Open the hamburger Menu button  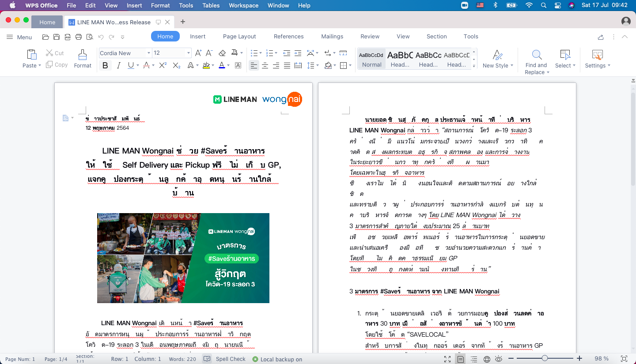coord(19,37)
